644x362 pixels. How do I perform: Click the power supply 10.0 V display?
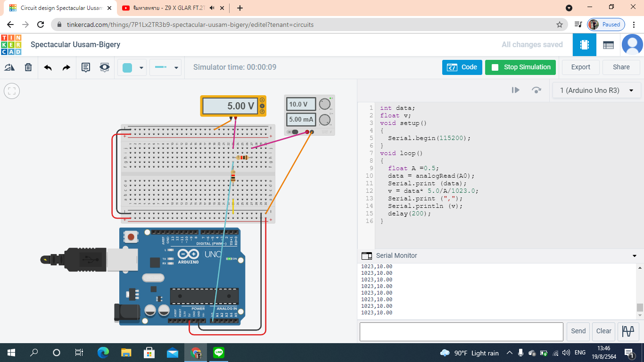(x=301, y=104)
